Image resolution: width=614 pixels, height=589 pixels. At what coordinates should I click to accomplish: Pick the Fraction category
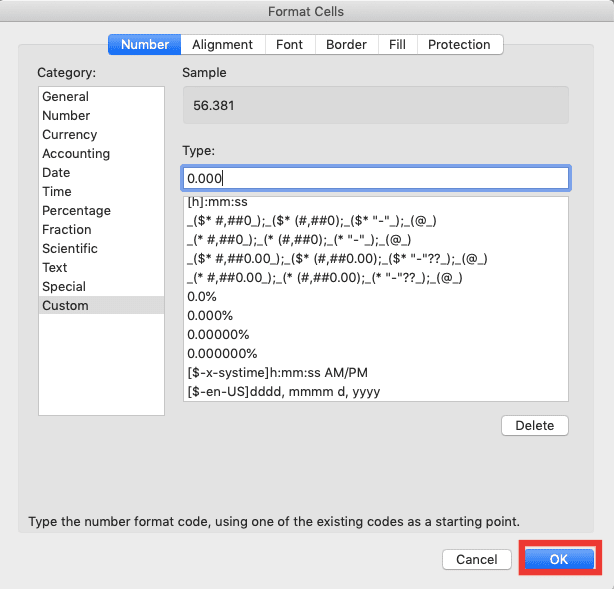pos(101,229)
